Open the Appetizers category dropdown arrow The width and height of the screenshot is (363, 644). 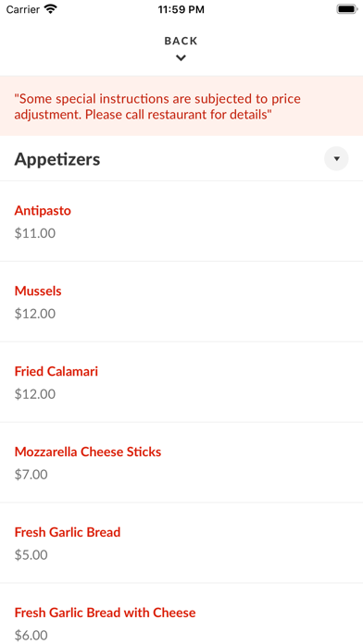(x=336, y=158)
